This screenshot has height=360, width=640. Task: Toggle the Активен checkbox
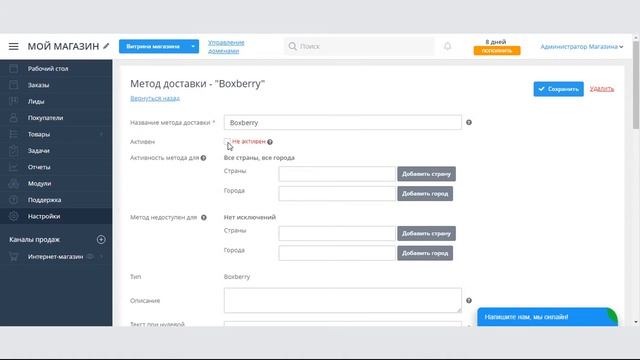coord(227,142)
